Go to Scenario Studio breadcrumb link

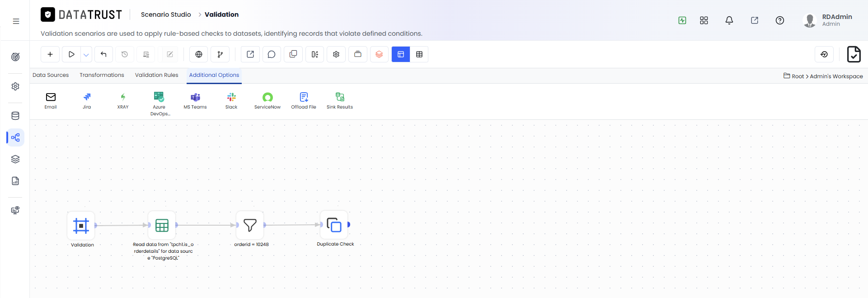point(166,14)
